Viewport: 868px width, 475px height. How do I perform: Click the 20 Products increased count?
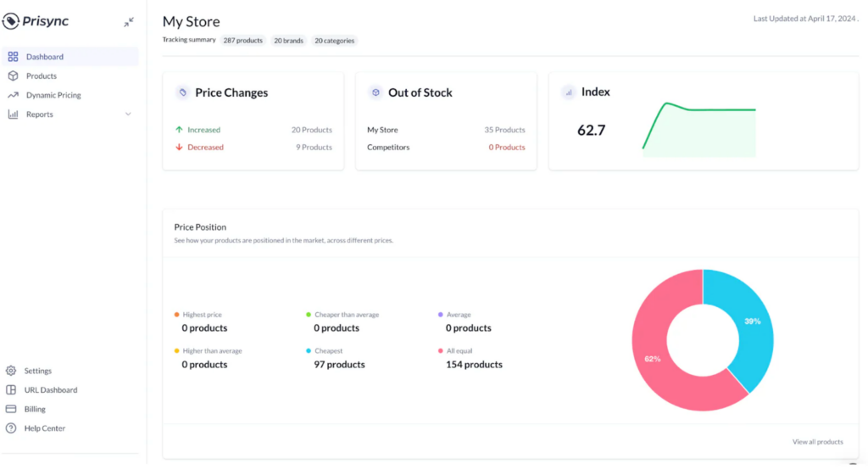312,130
